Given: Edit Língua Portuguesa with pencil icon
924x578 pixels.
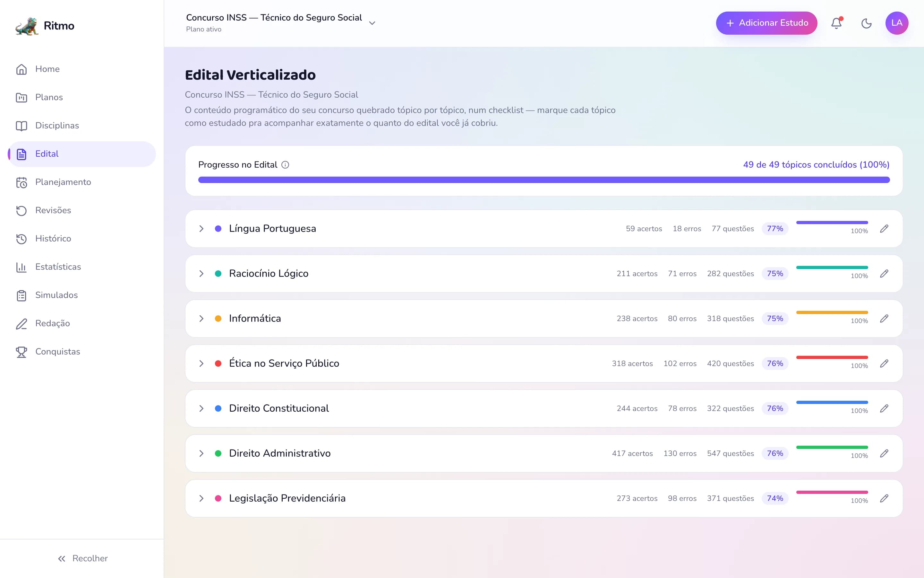Looking at the screenshot, I should click(x=884, y=229).
